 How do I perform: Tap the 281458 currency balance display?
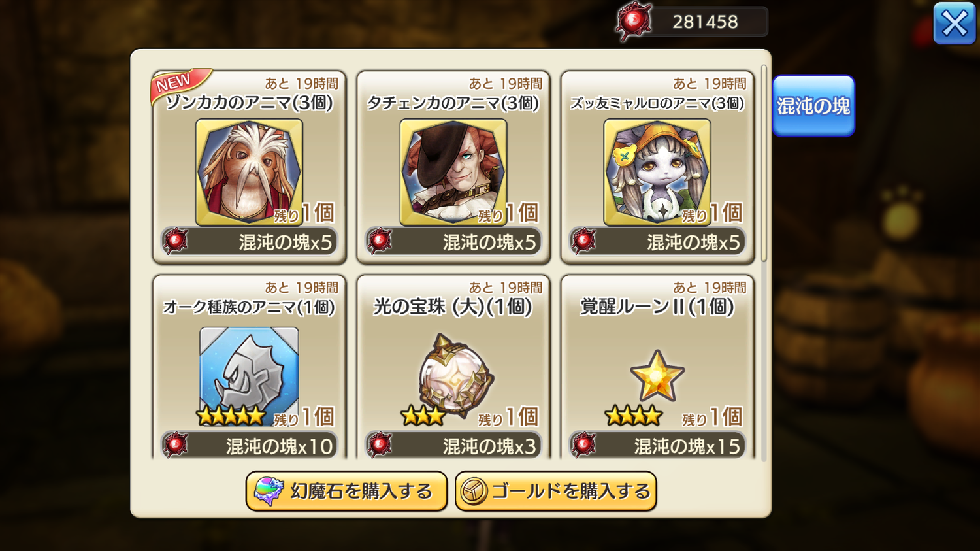[x=706, y=22]
